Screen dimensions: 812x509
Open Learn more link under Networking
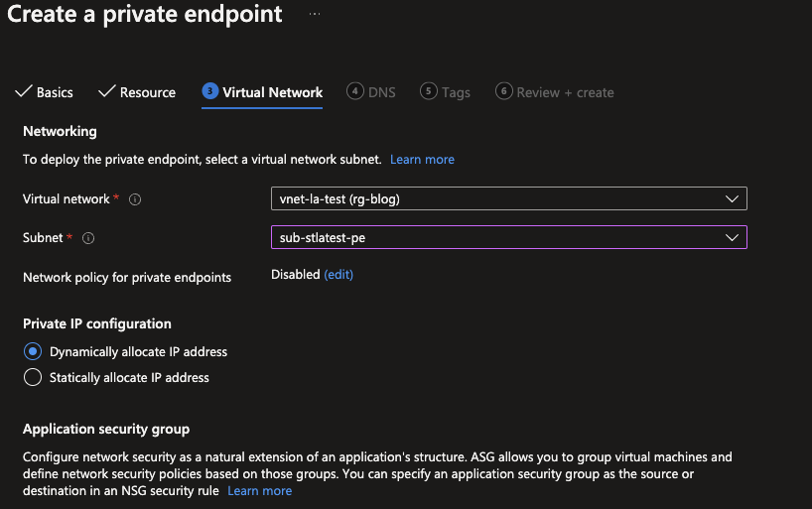(422, 159)
